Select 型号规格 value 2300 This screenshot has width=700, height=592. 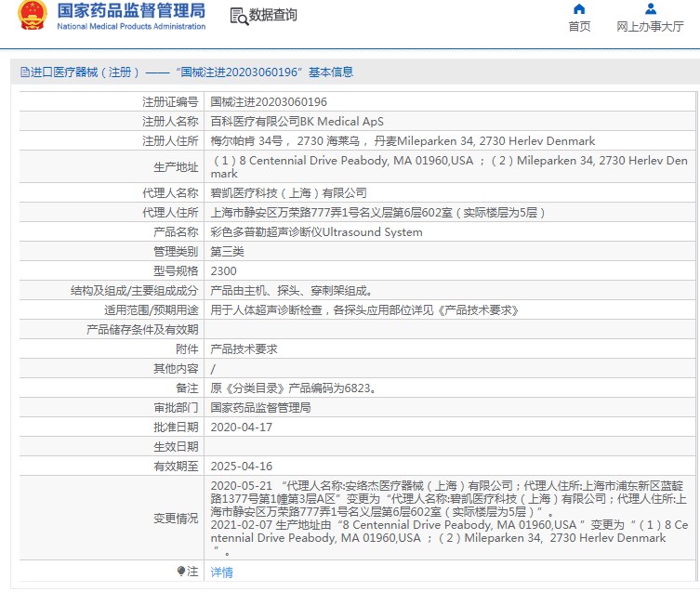(224, 271)
